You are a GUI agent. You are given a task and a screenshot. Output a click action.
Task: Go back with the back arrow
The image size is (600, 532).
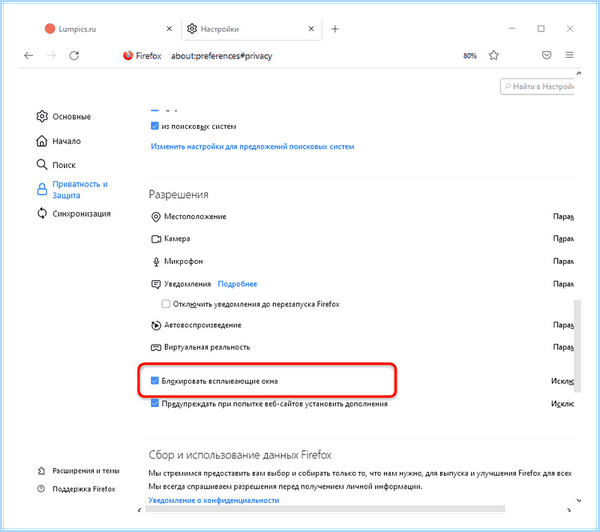(29, 56)
